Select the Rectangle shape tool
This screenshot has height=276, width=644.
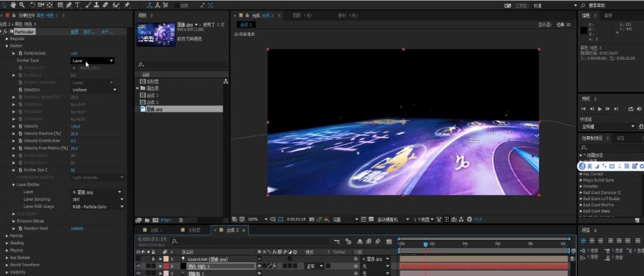click(60, 5)
